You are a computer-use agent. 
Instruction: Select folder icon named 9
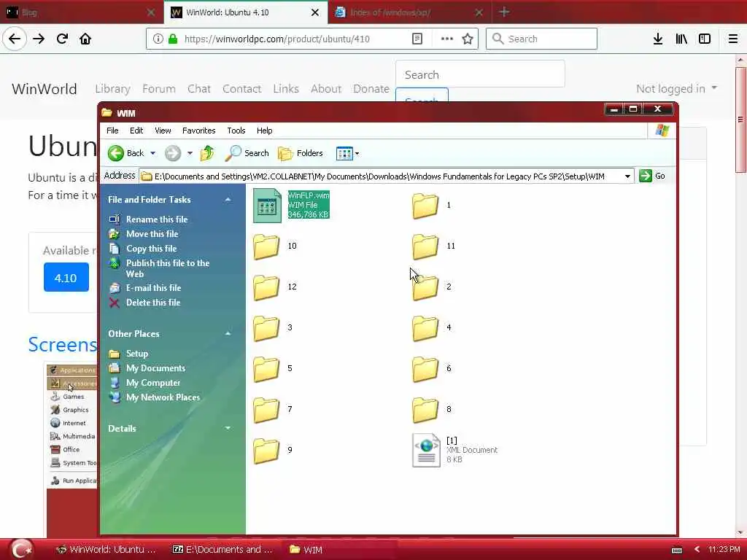pos(266,451)
